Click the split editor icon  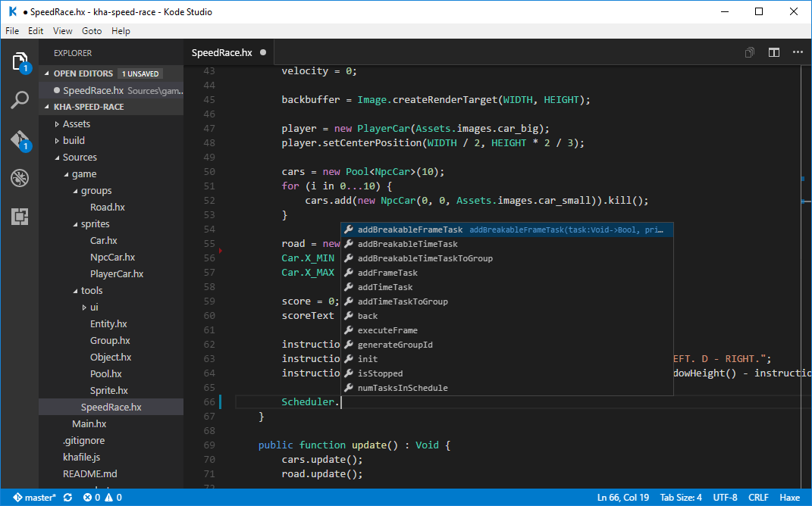click(773, 53)
